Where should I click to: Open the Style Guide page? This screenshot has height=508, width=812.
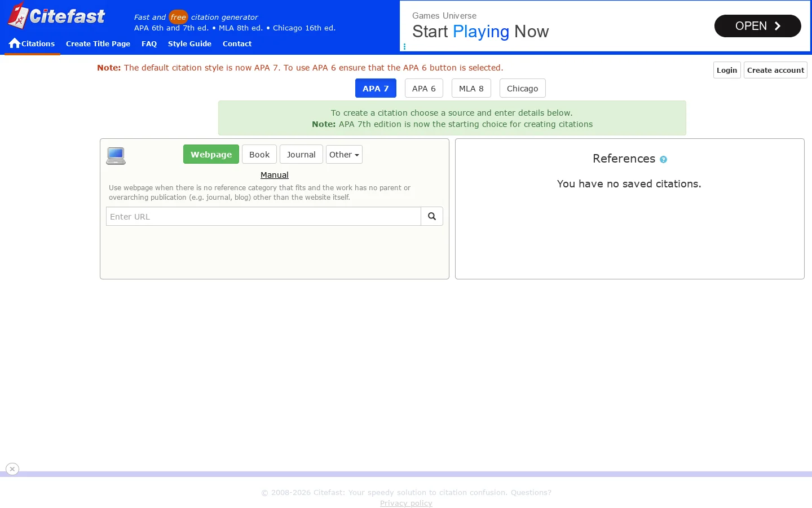point(189,43)
